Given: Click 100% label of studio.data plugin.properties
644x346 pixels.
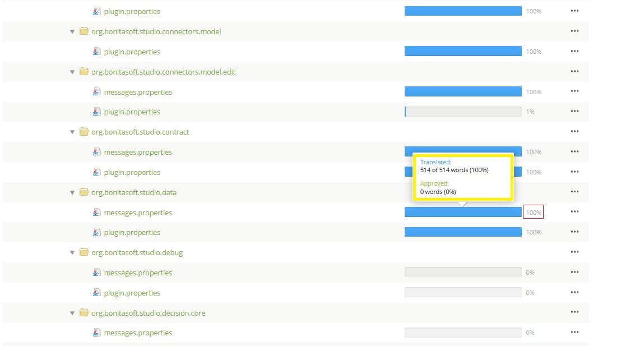Looking at the screenshot, I should pyautogui.click(x=534, y=232).
